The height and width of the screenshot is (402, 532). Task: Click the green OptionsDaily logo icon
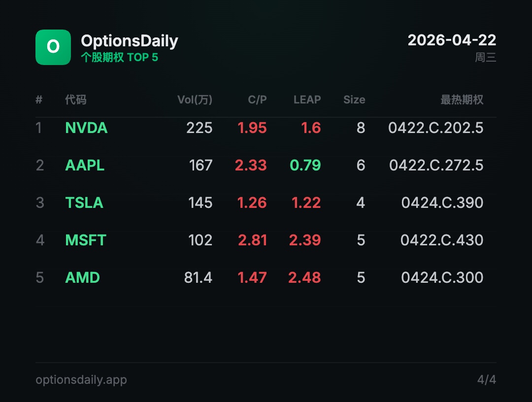tap(53, 47)
